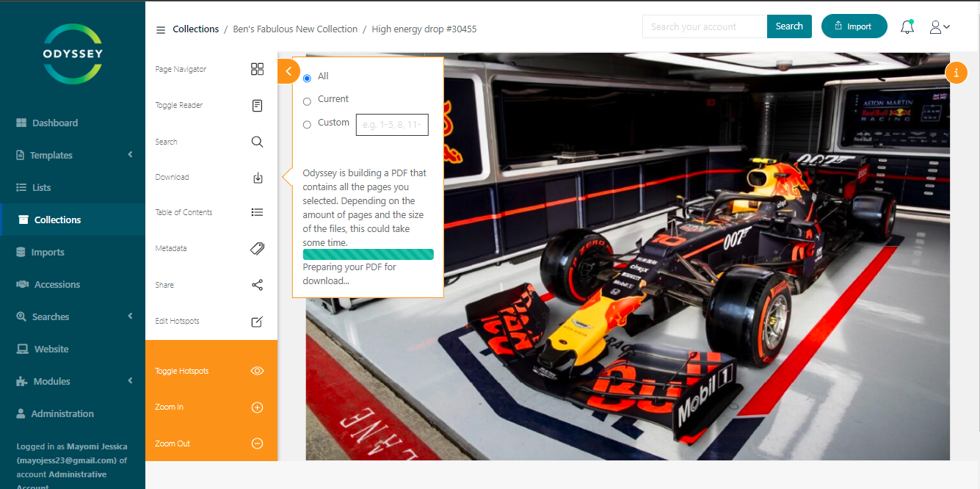Open Dashboard in the sidebar
This screenshot has width=980, height=489.
(73, 123)
